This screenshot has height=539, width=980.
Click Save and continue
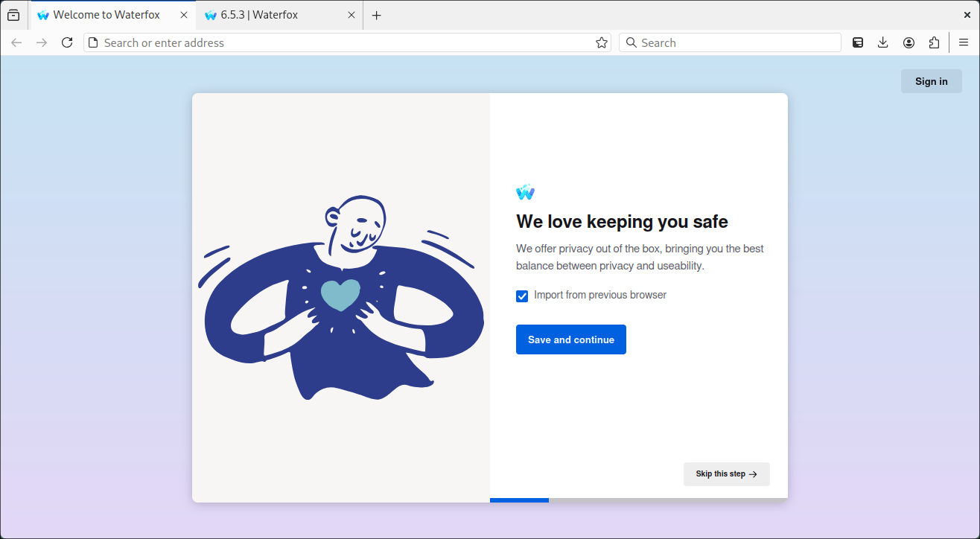coord(571,339)
